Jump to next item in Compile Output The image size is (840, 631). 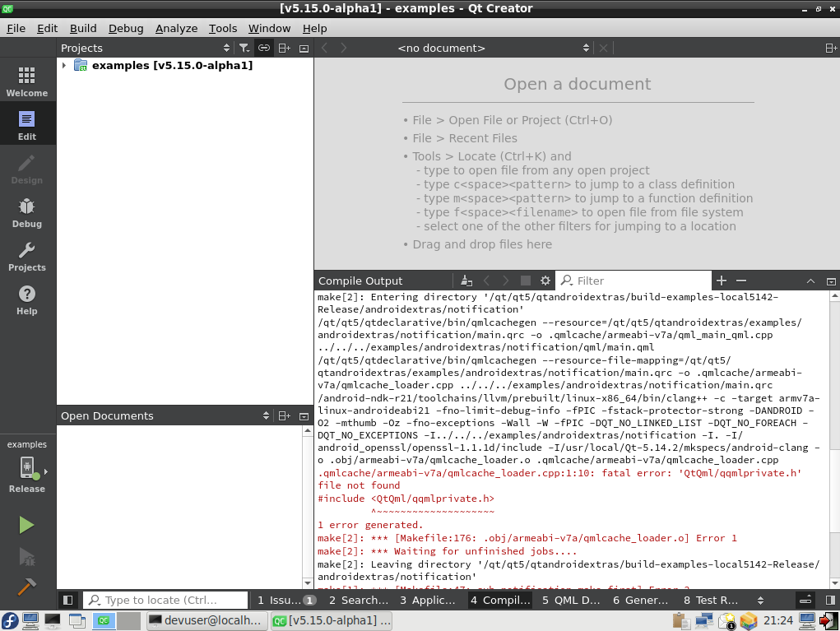click(x=506, y=281)
